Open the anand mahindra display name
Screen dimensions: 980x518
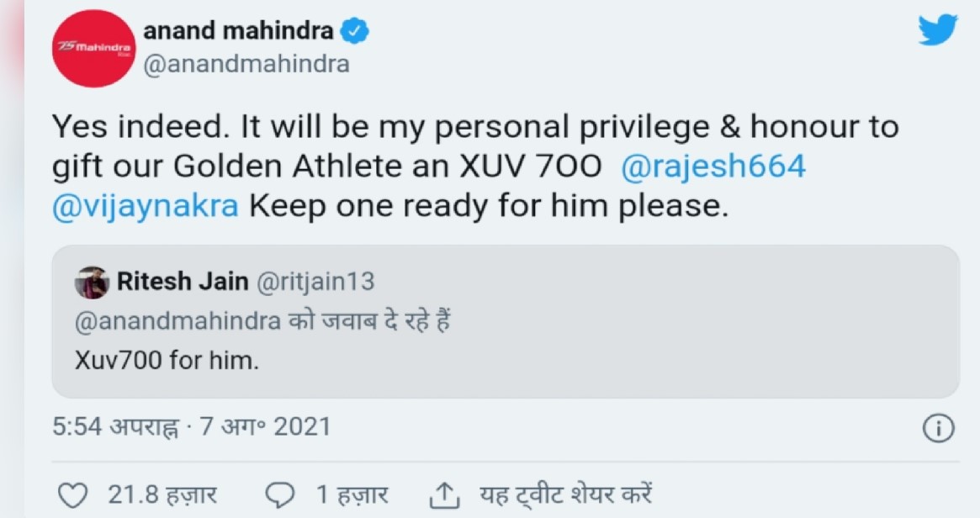tap(238, 31)
